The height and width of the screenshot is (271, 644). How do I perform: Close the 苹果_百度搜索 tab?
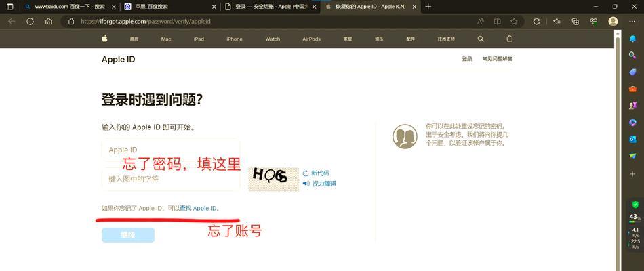click(214, 7)
